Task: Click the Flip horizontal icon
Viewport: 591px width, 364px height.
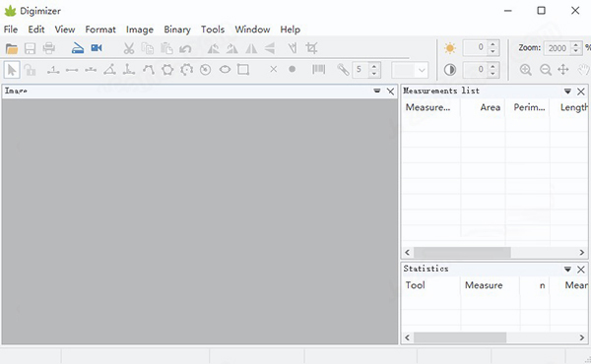Action: 251,48
